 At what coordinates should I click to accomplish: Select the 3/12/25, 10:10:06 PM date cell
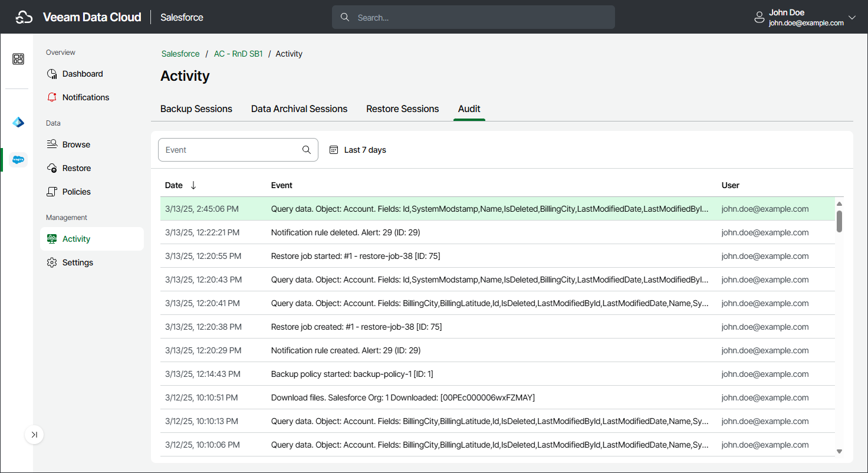pyautogui.click(x=202, y=445)
